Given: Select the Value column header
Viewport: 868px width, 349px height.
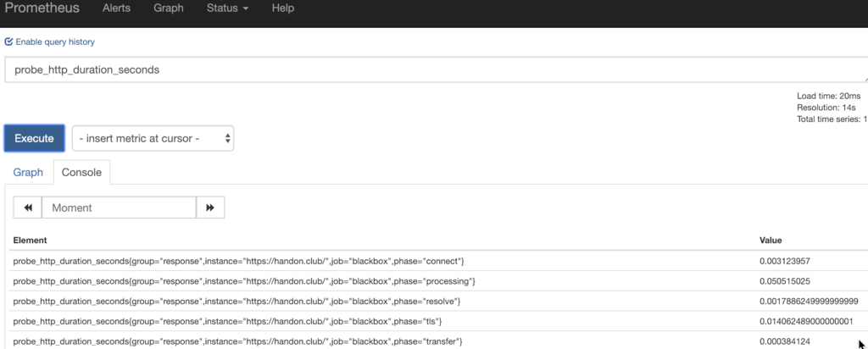Looking at the screenshot, I should [771, 240].
